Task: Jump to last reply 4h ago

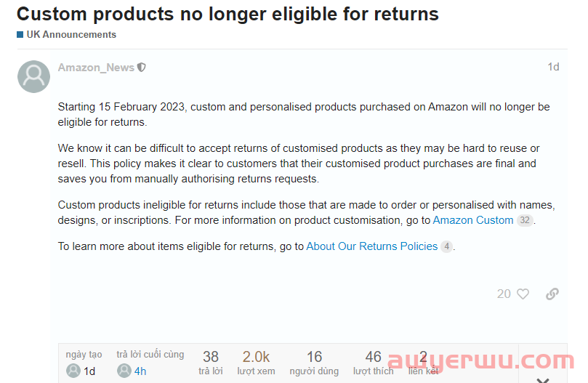Action: pos(140,371)
